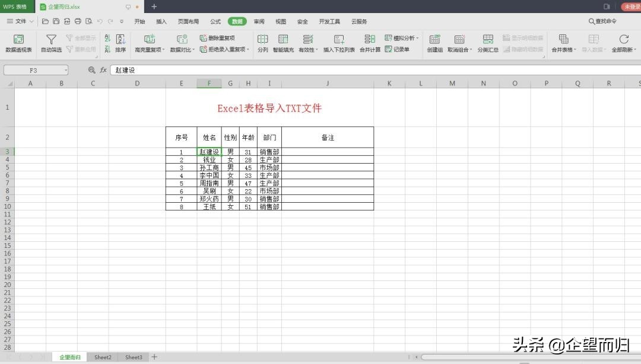Viewport: 641px width, 364px height.
Task: Open the 排序 custom sort dialog
Action: [x=120, y=43]
